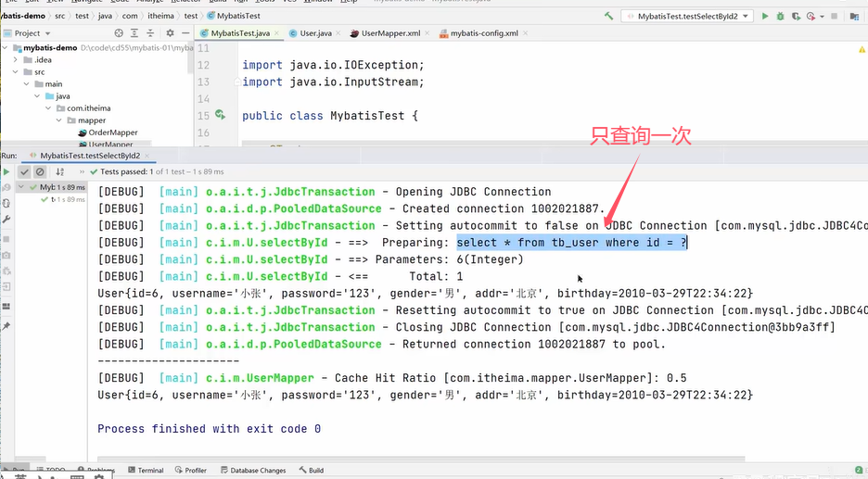Open the profiler run options arrow
The image size is (868, 479).
pyautogui.click(x=822, y=17)
